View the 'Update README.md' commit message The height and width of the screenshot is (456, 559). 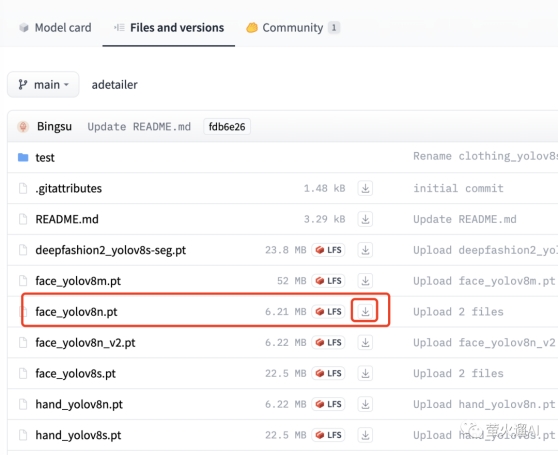139,127
